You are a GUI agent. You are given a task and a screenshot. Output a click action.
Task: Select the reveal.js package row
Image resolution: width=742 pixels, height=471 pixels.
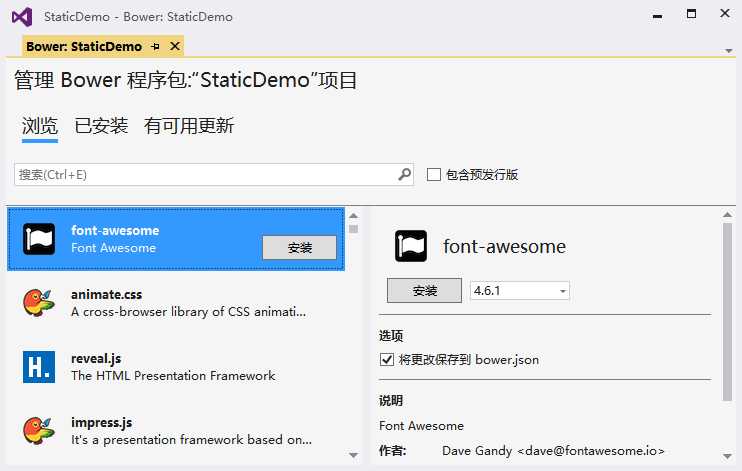pyautogui.click(x=176, y=367)
